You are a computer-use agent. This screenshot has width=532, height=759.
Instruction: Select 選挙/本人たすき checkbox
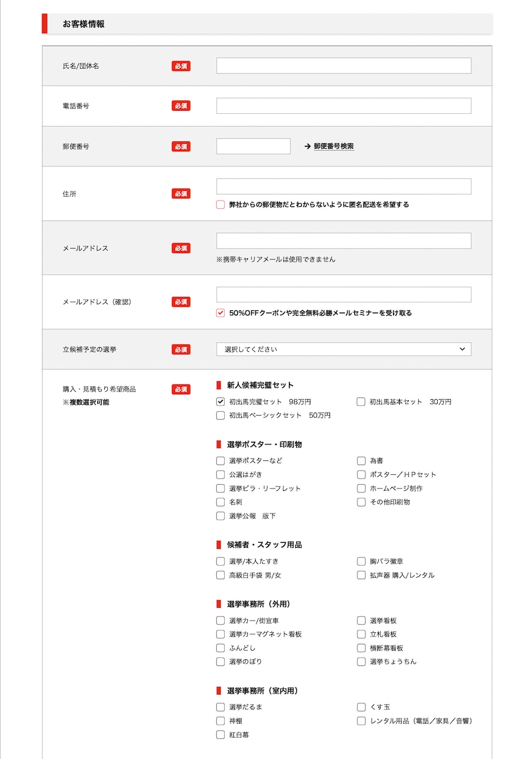click(x=220, y=561)
